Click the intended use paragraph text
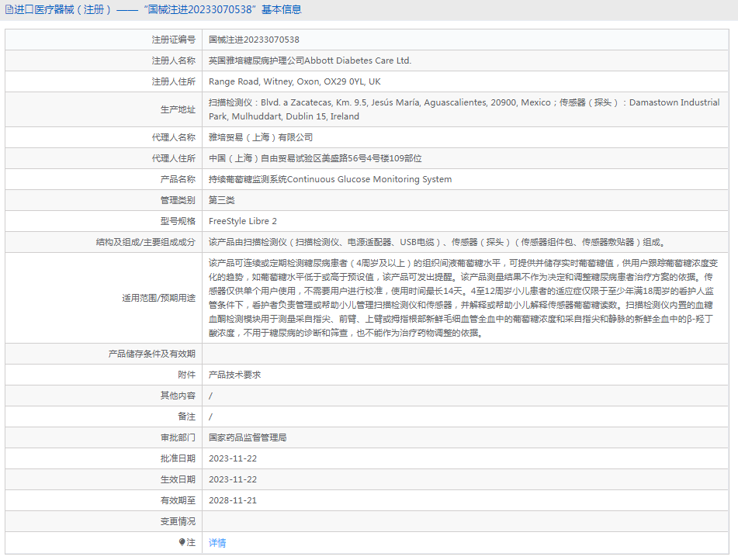Viewport: 738px width, 560px height. tap(463, 298)
